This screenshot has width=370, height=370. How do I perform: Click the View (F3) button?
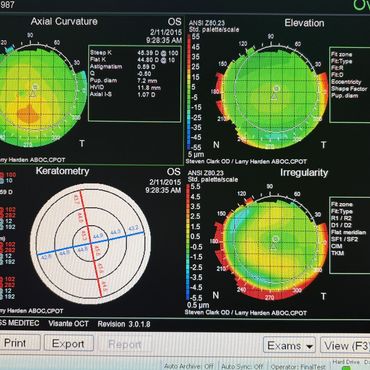[345, 346]
